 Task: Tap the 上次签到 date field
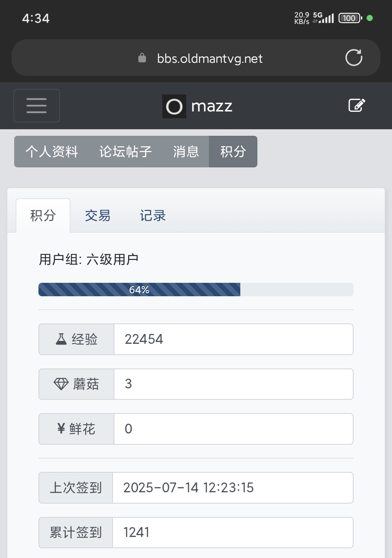point(233,488)
